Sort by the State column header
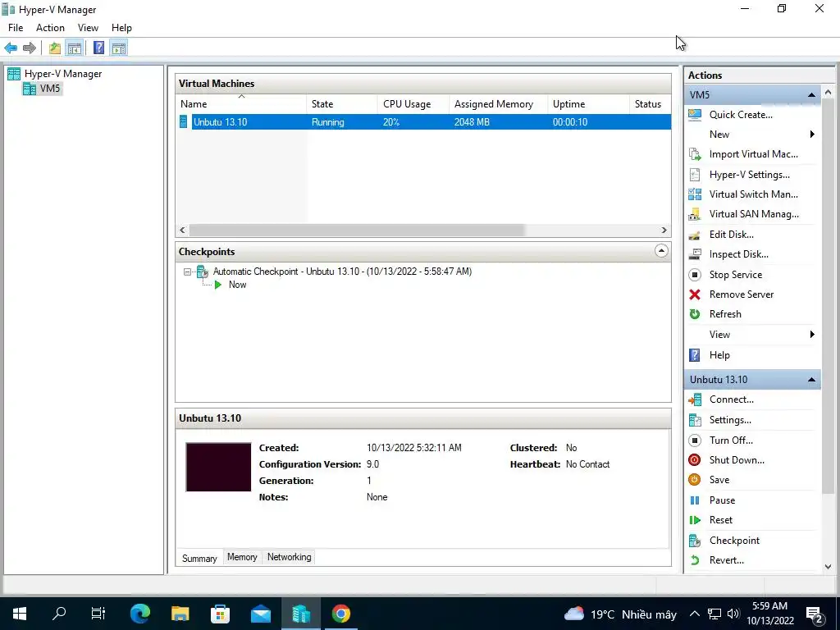The width and height of the screenshot is (840, 630). (341, 104)
